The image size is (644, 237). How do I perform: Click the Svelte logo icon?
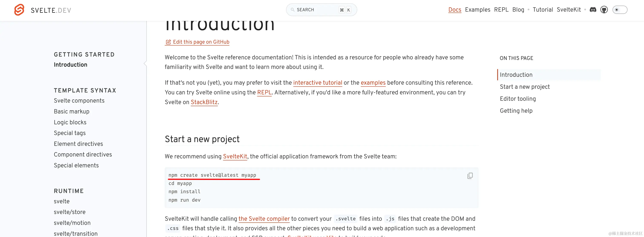tap(19, 10)
